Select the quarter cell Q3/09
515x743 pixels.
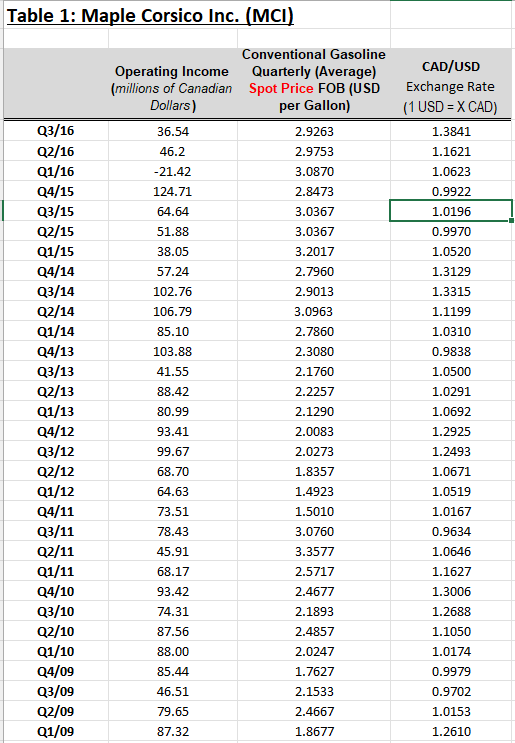pyautogui.click(x=56, y=691)
